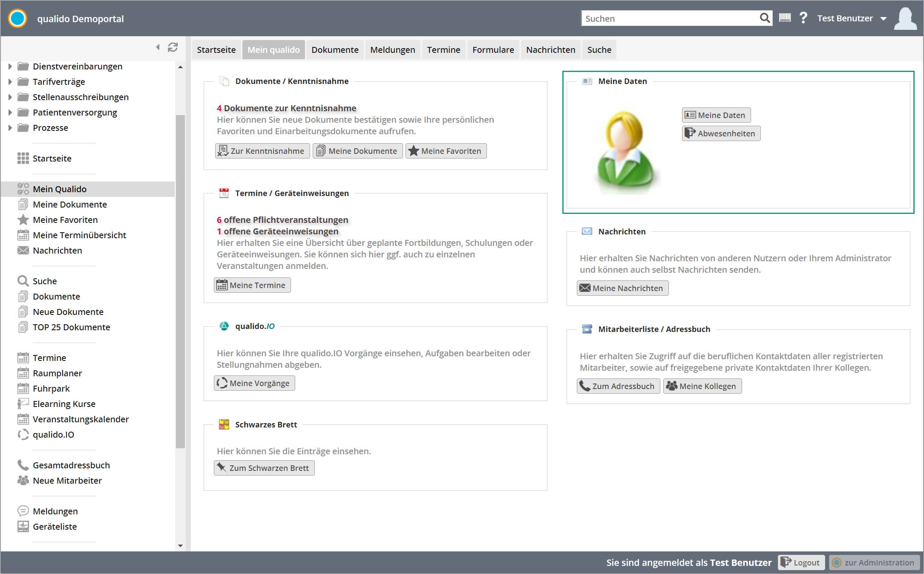Expand the Dienstvereinbarungen folder
The image size is (924, 574).
(x=10, y=66)
